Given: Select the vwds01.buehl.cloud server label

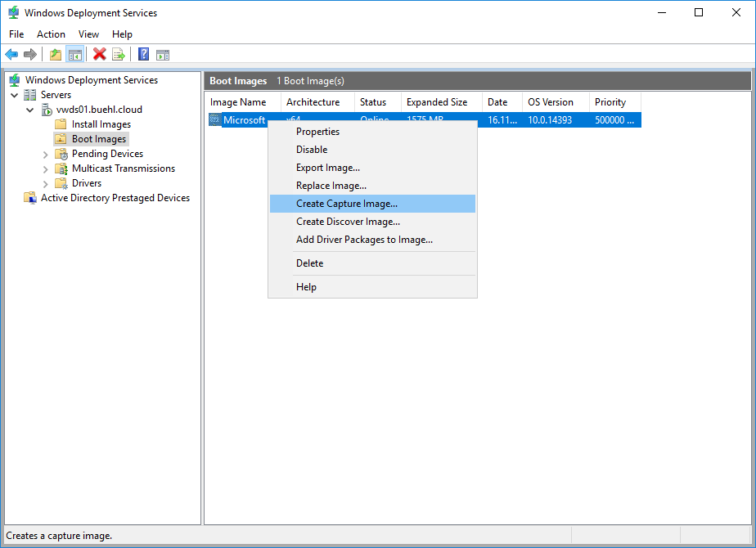Looking at the screenshot, I should (x=99, y=110).
